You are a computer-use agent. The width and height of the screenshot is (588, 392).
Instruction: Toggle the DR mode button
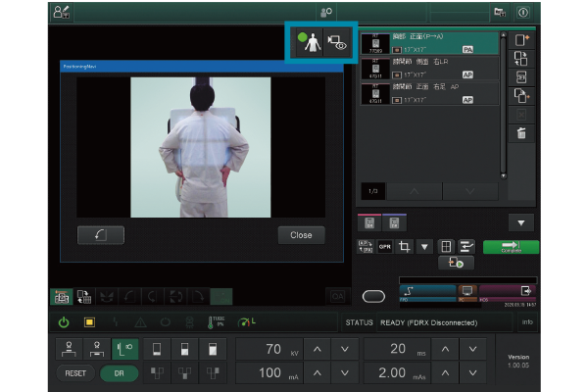120,373
